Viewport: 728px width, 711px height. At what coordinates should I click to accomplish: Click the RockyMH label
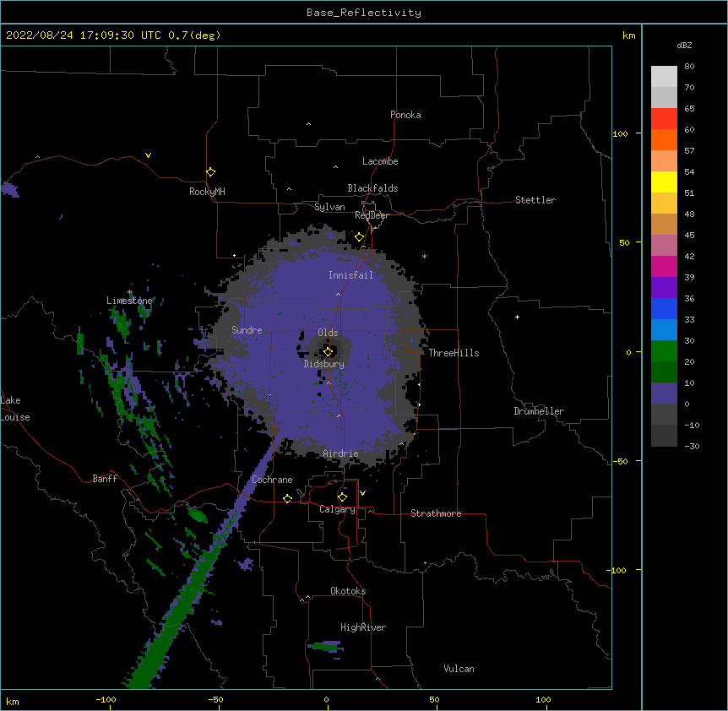click(207, 191)
